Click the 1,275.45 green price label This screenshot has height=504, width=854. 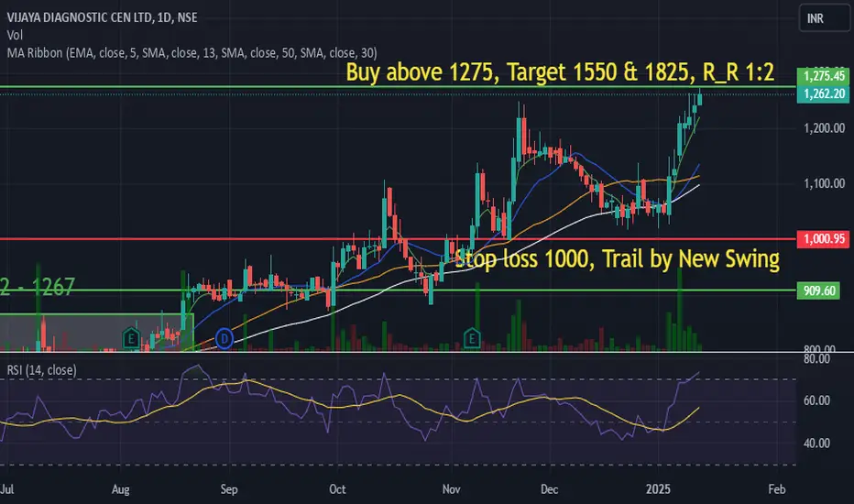(x=824, y=76)
